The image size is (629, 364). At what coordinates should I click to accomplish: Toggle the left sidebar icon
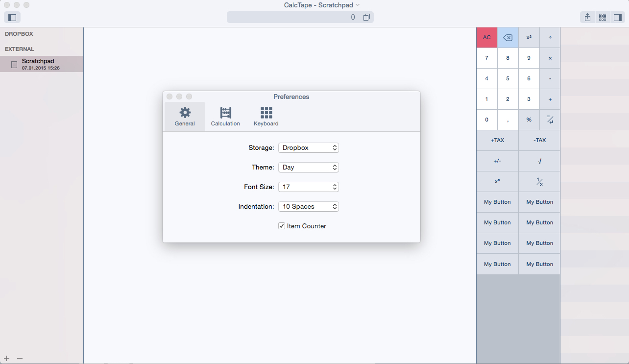[x=12, y=18]
